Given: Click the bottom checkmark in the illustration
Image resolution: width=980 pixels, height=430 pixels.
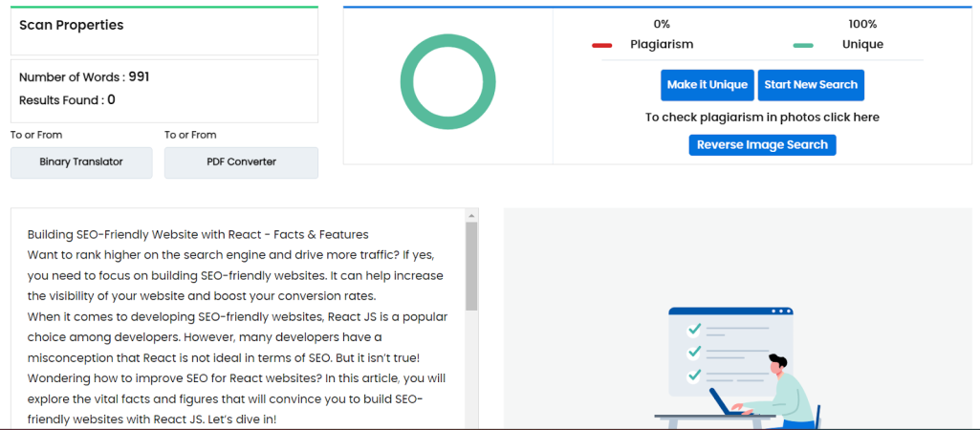Looking at the screenshot, I should click(x=695, y=375).
